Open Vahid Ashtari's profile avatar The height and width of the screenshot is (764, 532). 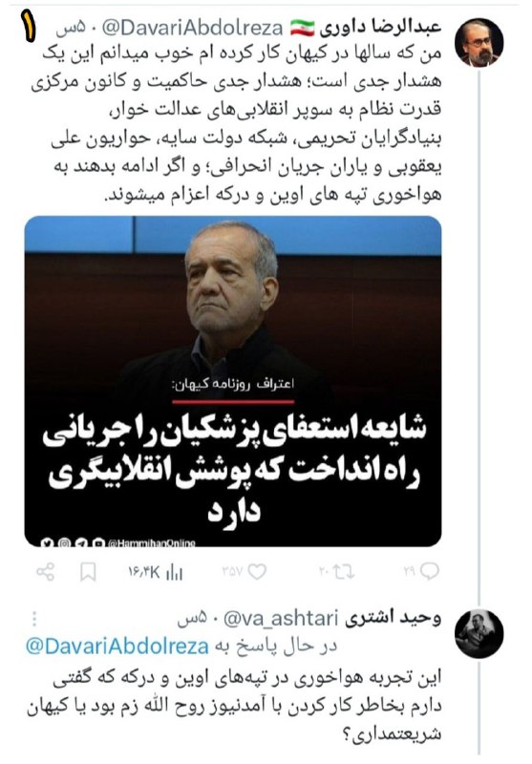[479, 633]
